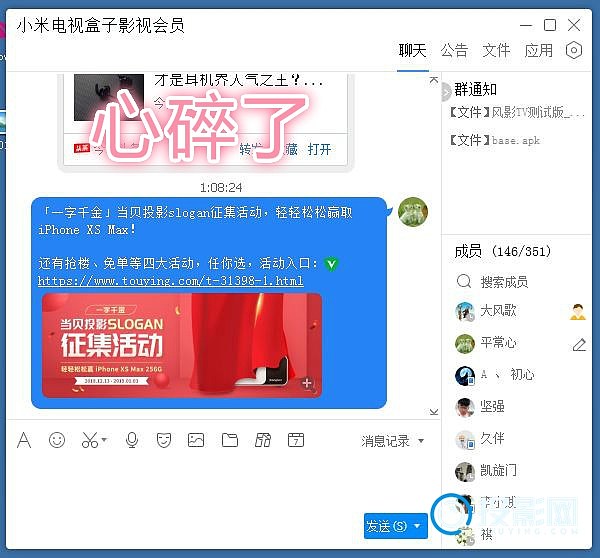
Task: Click avatar of 凯旋门
Action: pos(465,472)
